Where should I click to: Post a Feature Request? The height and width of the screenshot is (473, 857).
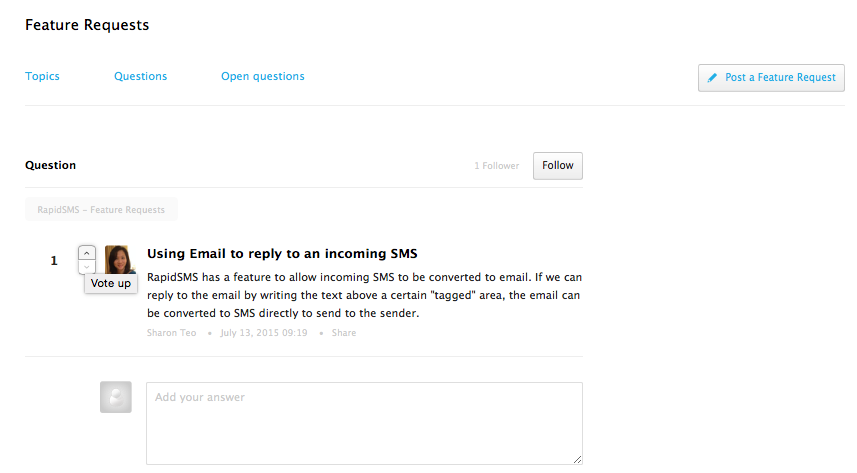(x=771, y=78)
